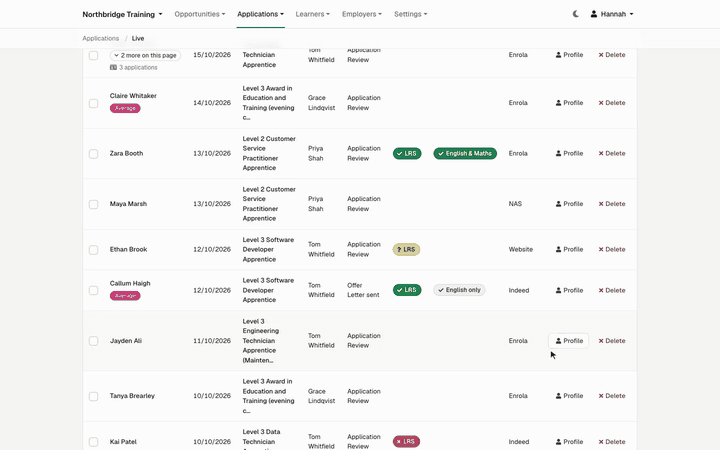Click green LRS badge for Zara Booth

(x=407, y=153)
